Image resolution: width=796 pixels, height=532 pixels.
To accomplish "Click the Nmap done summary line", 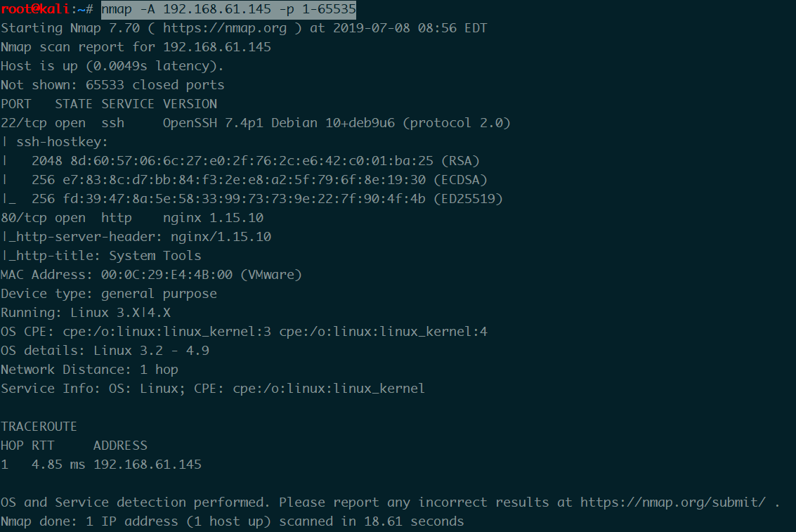I will 232,522.
